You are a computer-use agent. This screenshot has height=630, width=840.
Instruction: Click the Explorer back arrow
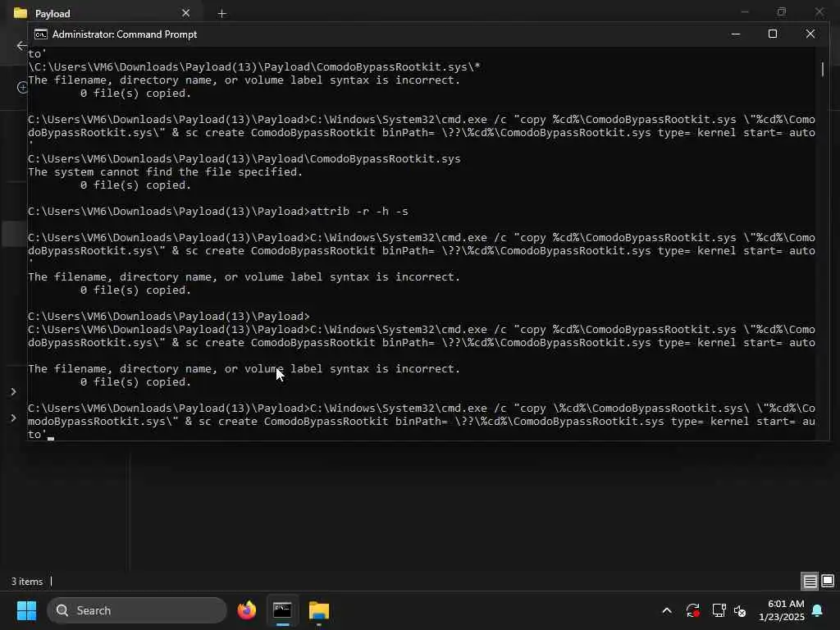21,46
